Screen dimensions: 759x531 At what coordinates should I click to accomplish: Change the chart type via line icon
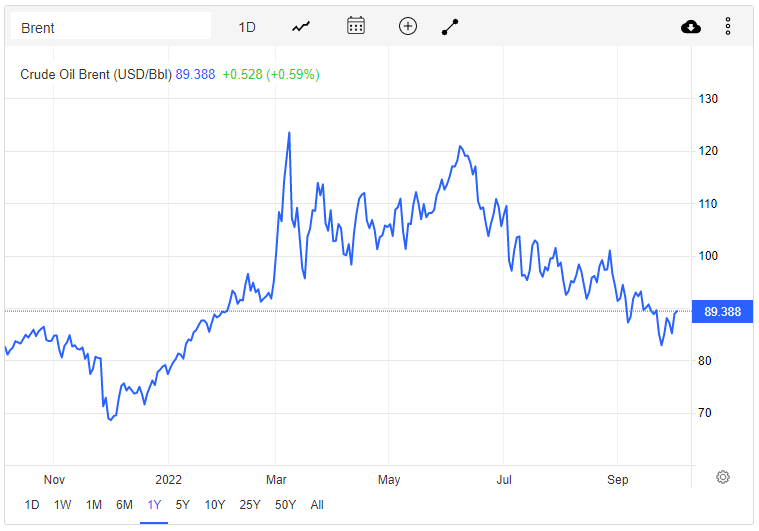point(301,27)
